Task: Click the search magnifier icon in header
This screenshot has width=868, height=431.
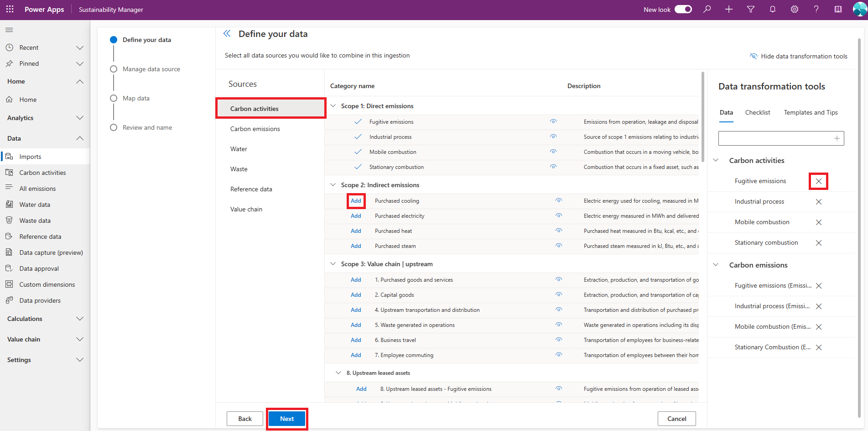Action: tap(707, 9)
